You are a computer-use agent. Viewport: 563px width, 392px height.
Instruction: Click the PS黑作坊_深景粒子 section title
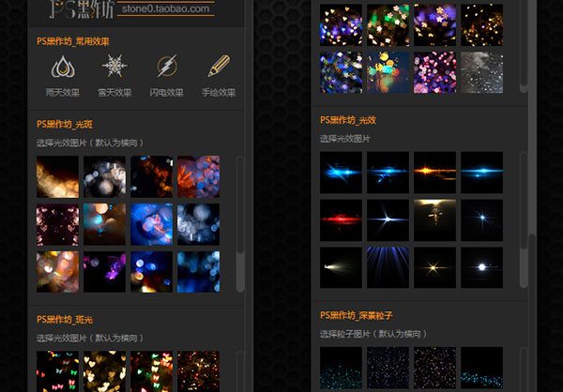click(368, 315)
